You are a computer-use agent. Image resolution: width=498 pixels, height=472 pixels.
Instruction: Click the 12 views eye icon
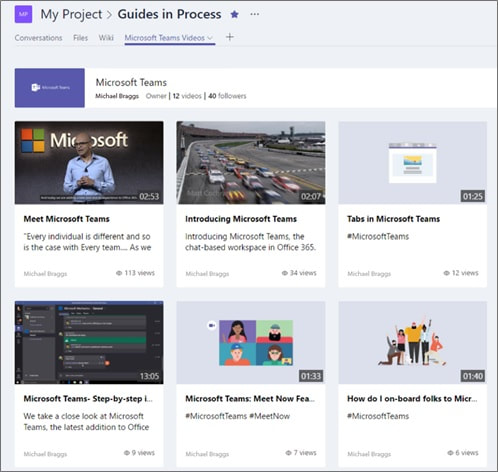pos(446,273)
